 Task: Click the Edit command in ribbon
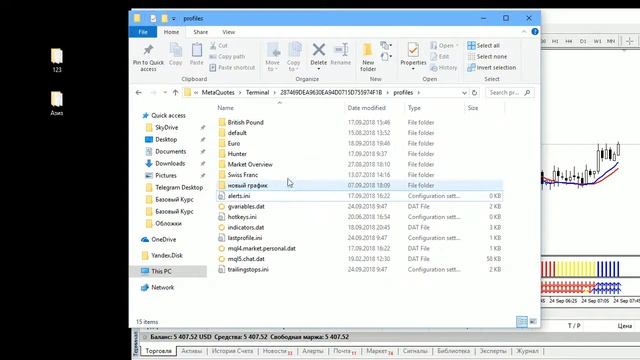coord(440,57)
